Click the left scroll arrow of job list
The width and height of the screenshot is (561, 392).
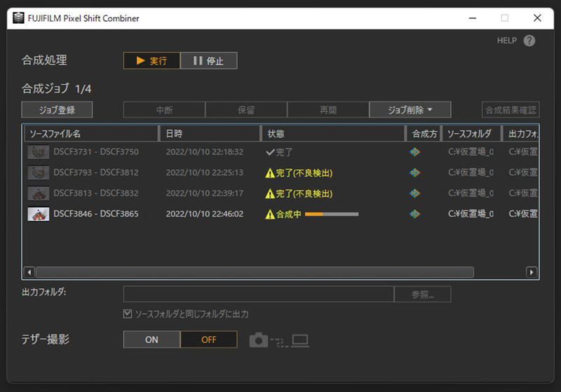[29, 272]
